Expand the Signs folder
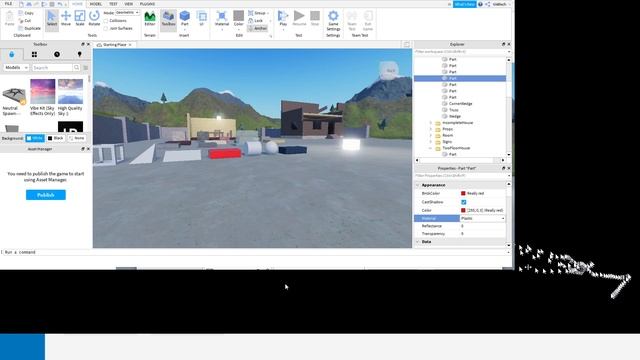This screenshot has width=640, height=360. 430,142
